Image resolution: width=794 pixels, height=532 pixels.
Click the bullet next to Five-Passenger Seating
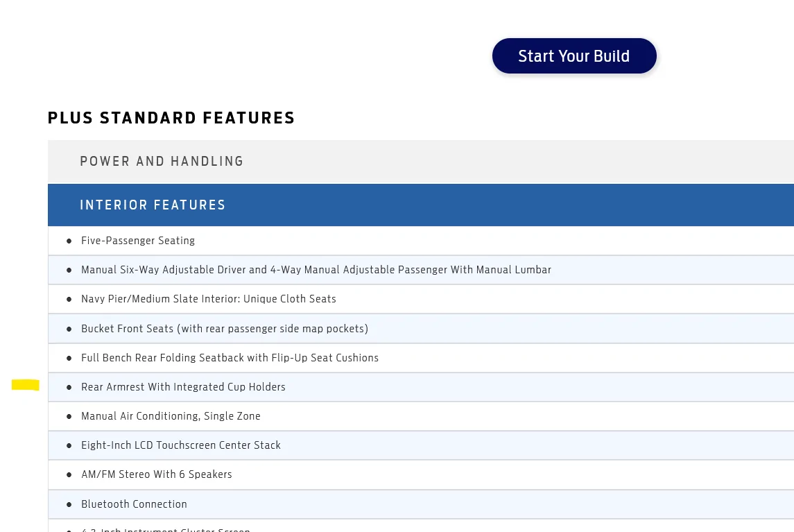coord(69,241)
